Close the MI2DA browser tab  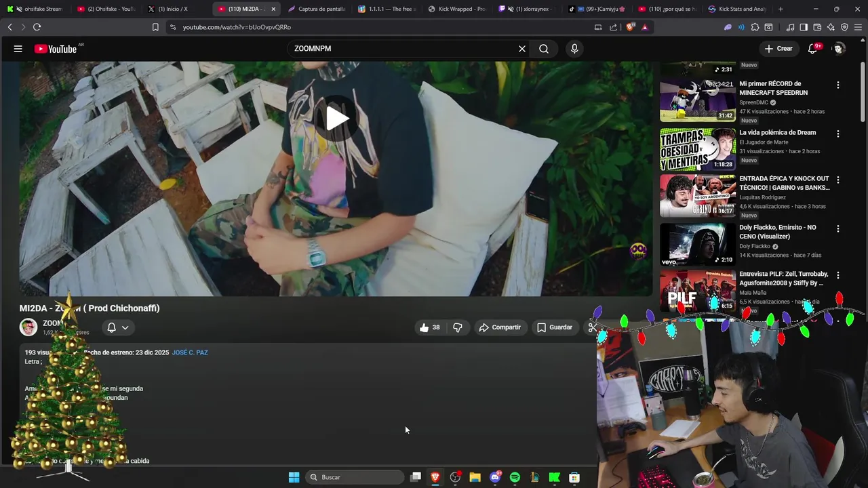click(x=273, y=9)
